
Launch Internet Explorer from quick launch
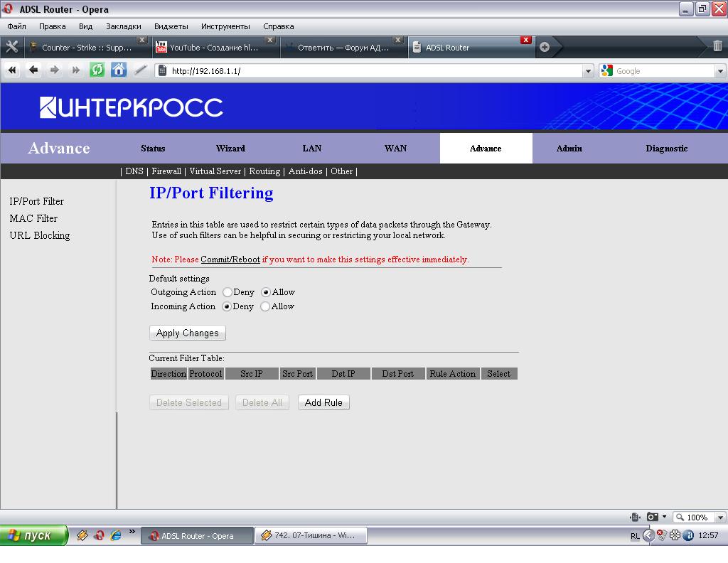pyautogui.click(x=116, y=535)
